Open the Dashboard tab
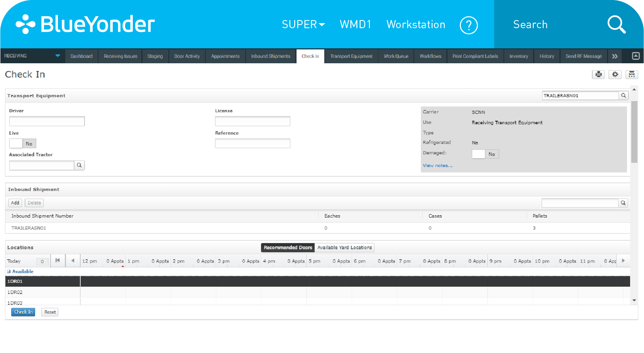The height and width of the screenshot is (353, 644). click(81, 56)
